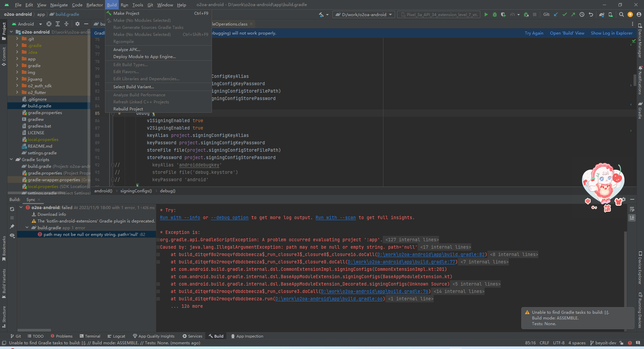The height and width of the screenshot is (349, 644).
Task: Open Search Everywhere magnifier icon
Action: point(621,14)
